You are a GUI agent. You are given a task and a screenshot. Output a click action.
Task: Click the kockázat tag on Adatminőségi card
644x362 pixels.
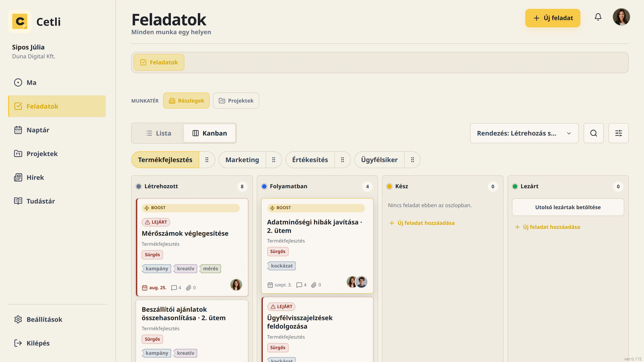(282, 266)
